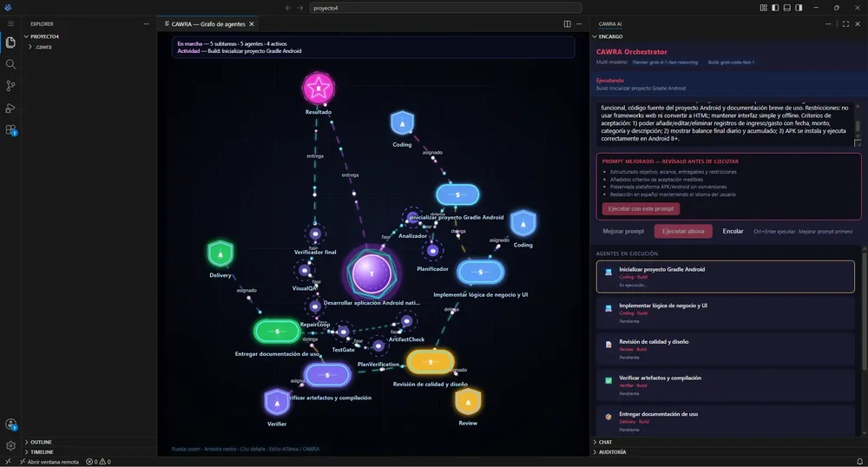Select the yellow Revisión de calidad y diseño node
Image resolution: width=868 pixels, height=467 pixels.
[431, 362]
